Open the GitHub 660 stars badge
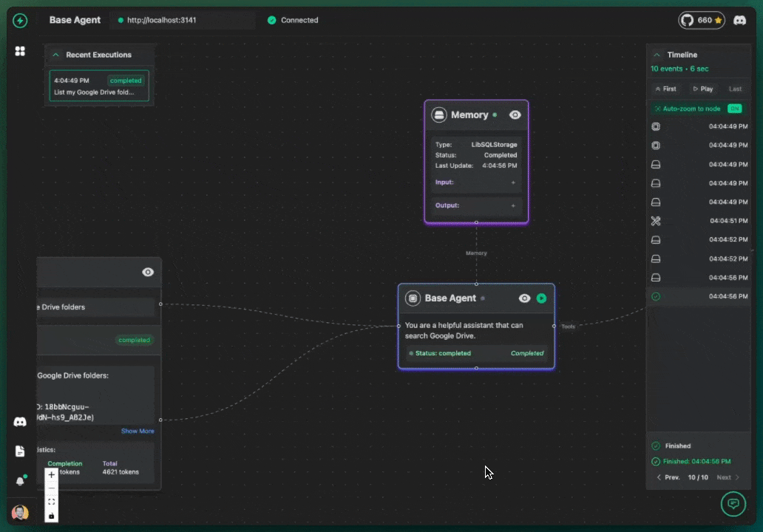The width and height of the screenshot is (763, 532). pyautogui.click(x=702, y=21)
